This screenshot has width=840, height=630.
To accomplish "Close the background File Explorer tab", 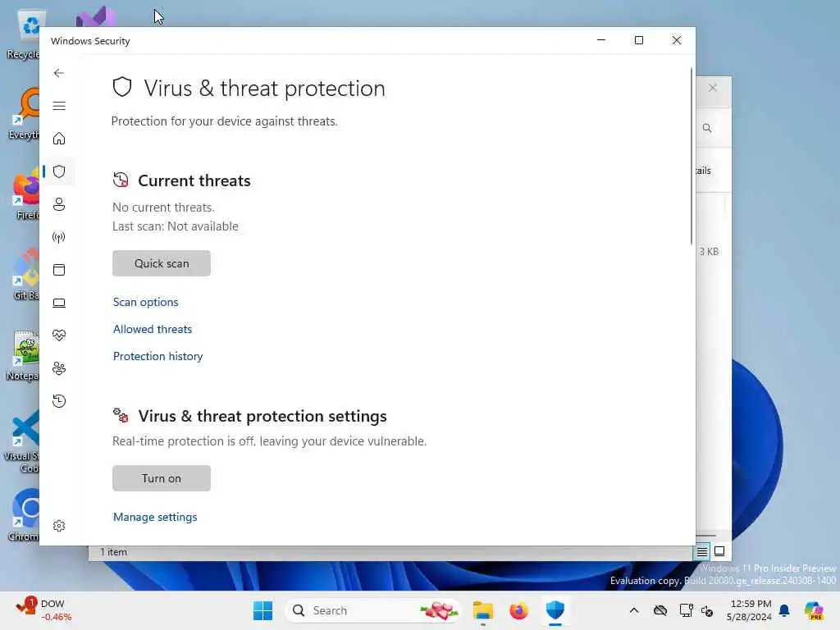I will pyautogui.click(x=713, y=88).
